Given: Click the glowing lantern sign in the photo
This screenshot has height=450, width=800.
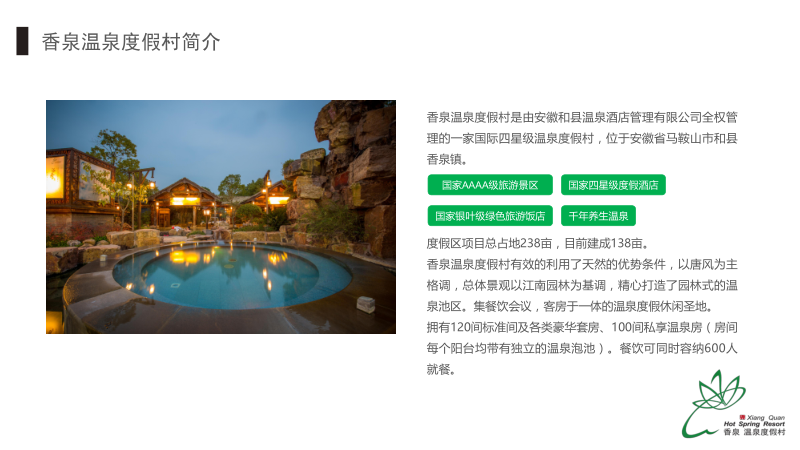Looking at the screenshot, I should (x=55, y=177).
